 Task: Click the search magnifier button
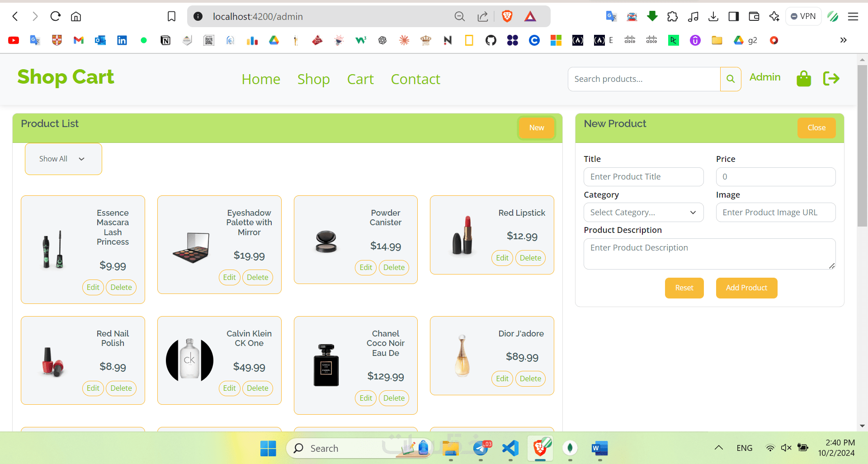pyautogui.click(x=731, y=79)
